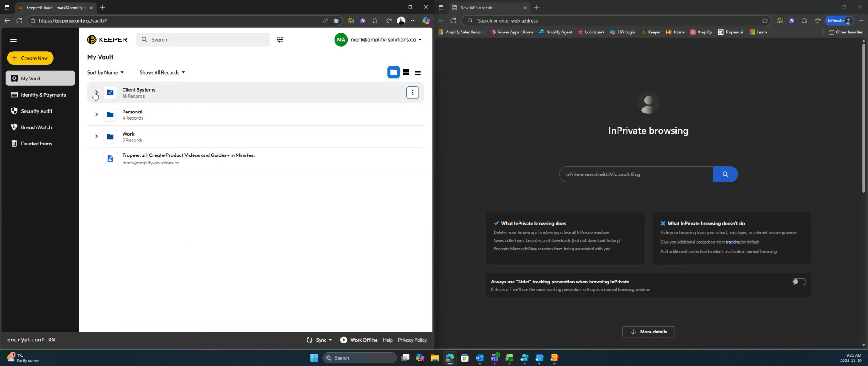This screenshot has height=366, width=868.
Task: Open the Help link
Action: 387,340
